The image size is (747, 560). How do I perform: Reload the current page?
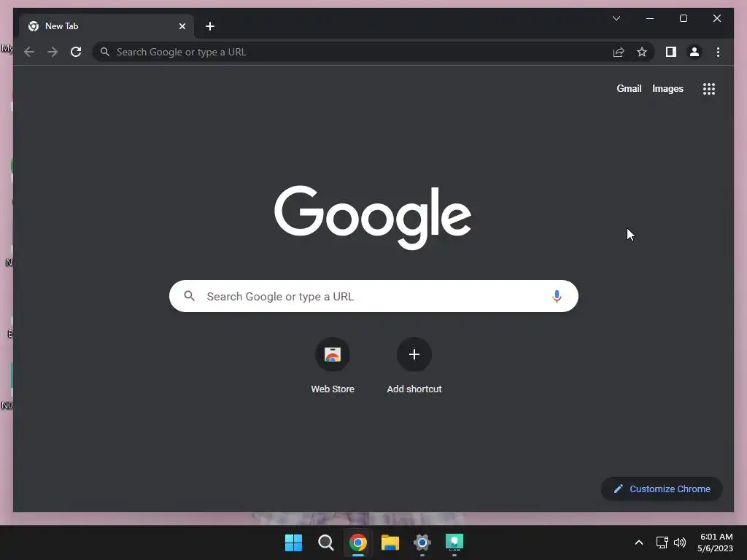click(76, 52)
